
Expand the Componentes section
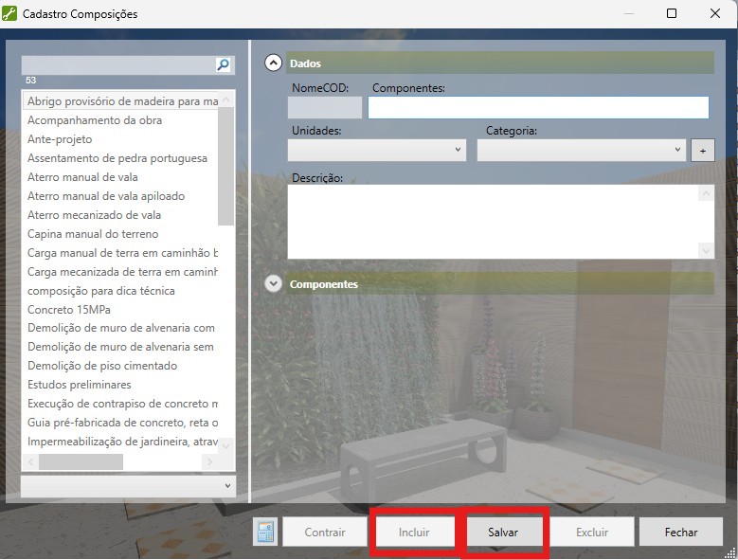[x=273, y=283]
